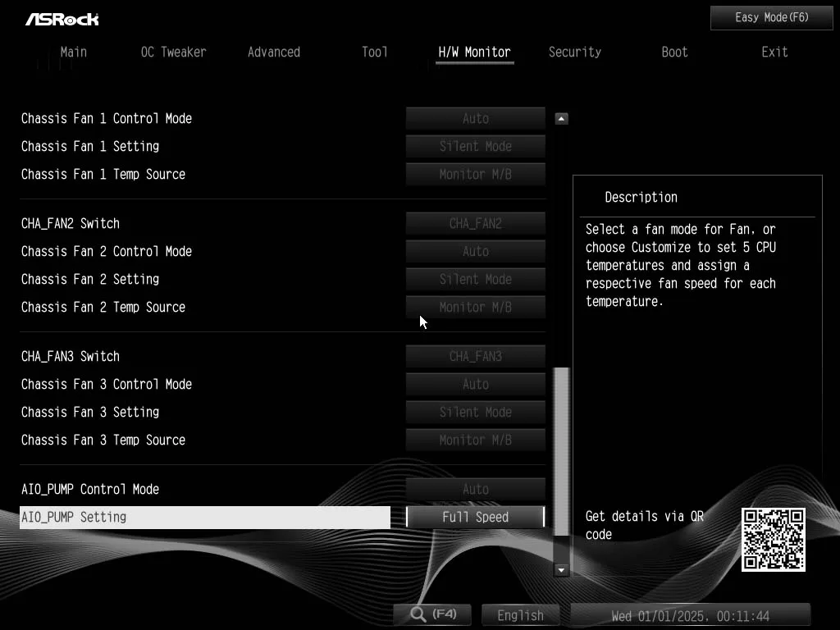
Task: Open the Main tab
Action: coord(73,52)
